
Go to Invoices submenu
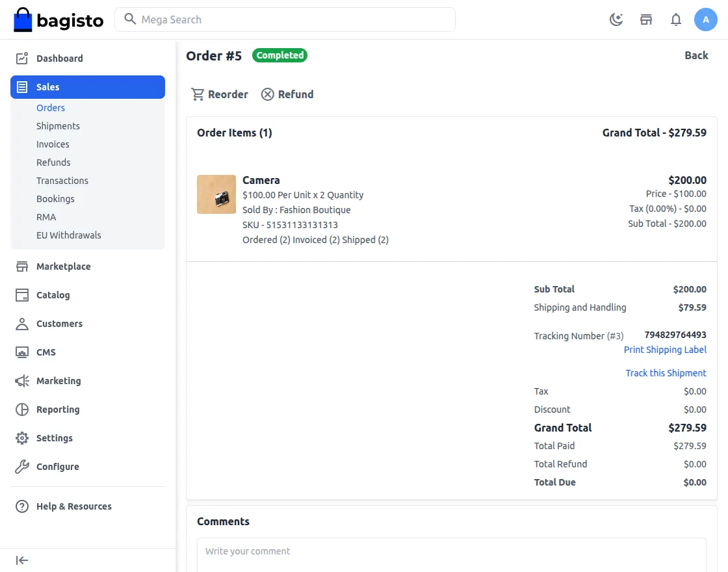(53, 144)
